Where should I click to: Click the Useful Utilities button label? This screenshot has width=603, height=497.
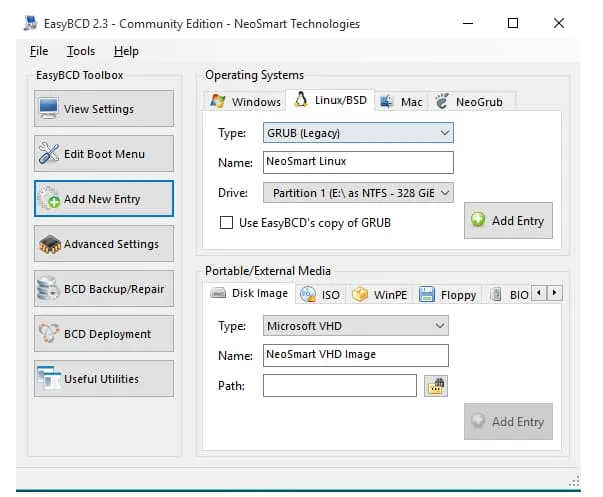click(x=101, y=379)
